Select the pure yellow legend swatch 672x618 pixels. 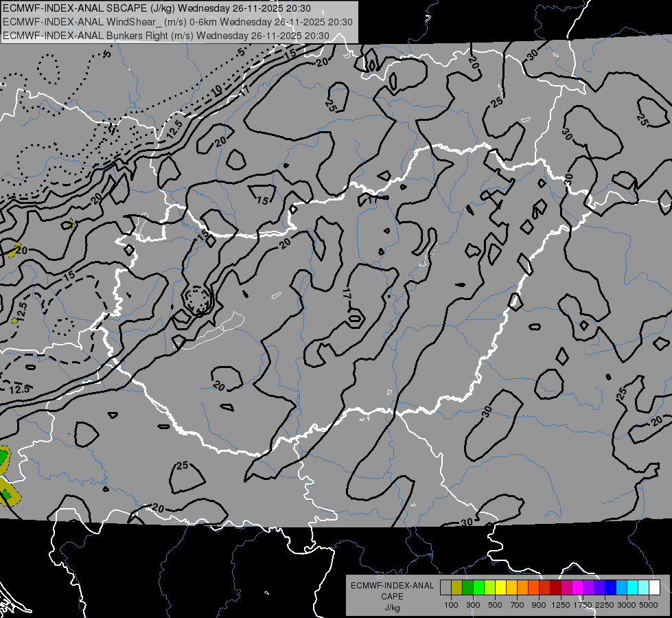(x=500, y=587)
